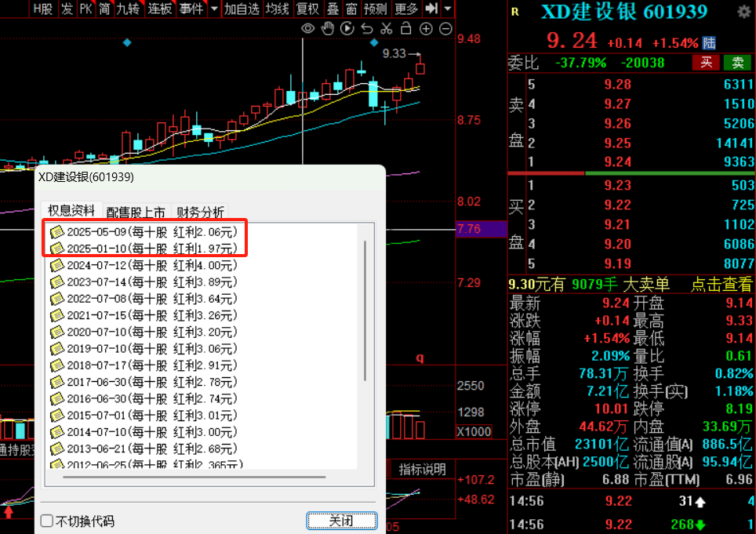Click the 连板 toolbar button
This screenshot has height=534, width=756.
tap(159, 8)
